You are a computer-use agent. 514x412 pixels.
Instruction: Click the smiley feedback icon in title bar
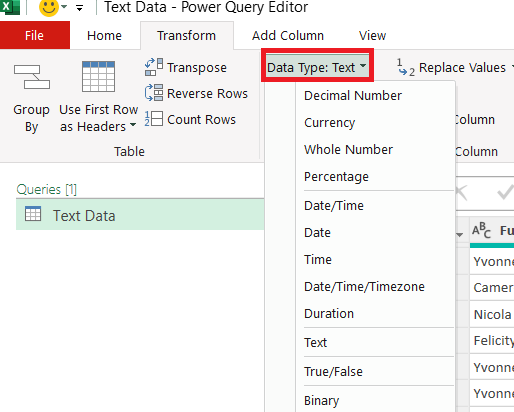point(49,7)
